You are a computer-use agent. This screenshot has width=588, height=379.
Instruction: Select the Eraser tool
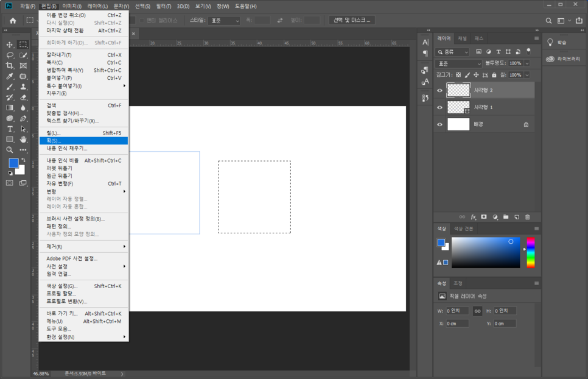[23, 97]
